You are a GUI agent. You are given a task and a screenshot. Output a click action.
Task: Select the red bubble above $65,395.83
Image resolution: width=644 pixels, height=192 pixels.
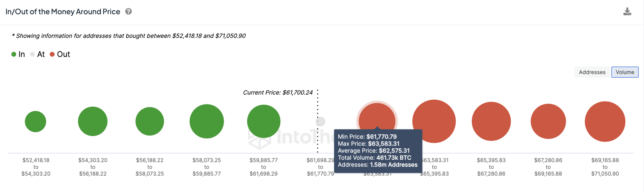click(x=491, y=121)
